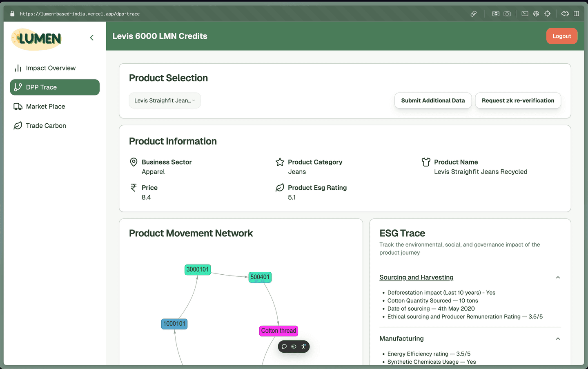Click the globe icon in browser toolbar
Screen dimensions: 588x369
536,13
